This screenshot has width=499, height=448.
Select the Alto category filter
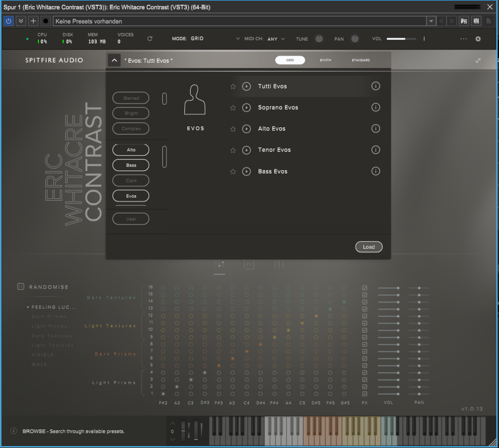(x=131, y=150)
